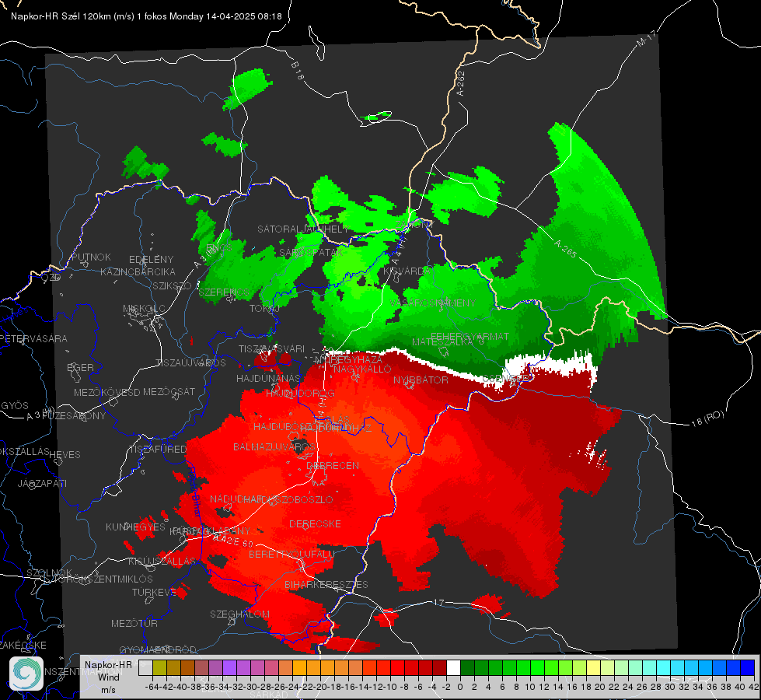Click the radar title text at top
This screenshot has height=700, width=761.
(146, 16)
